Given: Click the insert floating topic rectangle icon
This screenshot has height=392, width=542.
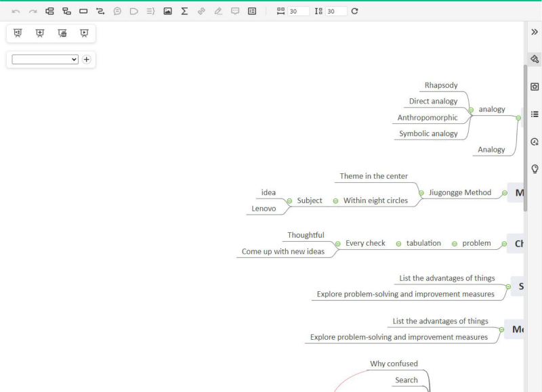Looking at the screenshot, I should coord(83,11).
